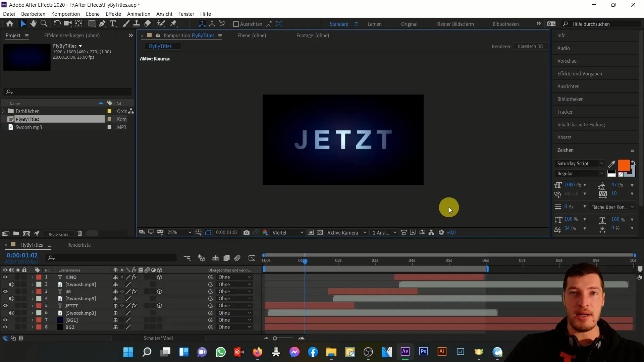
Task: Open the Effekte menu
Action: coord(113,14)
